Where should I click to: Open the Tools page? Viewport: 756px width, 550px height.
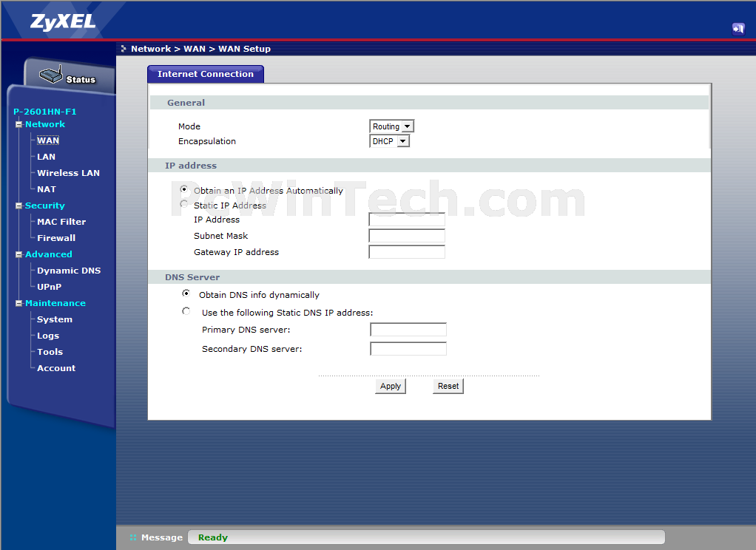point(50,352)
